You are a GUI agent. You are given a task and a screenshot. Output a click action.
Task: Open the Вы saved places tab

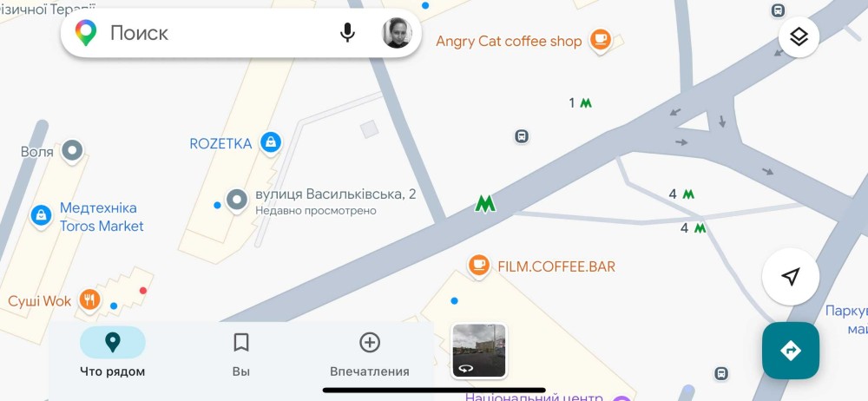click(240, 352)
